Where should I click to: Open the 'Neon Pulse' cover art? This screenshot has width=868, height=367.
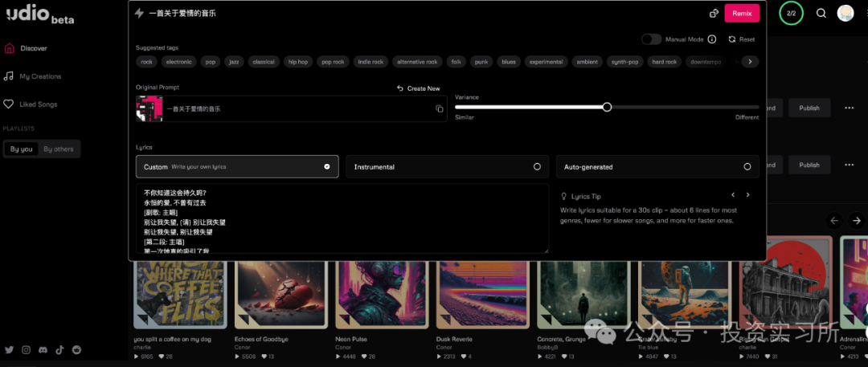coord(382,293)
